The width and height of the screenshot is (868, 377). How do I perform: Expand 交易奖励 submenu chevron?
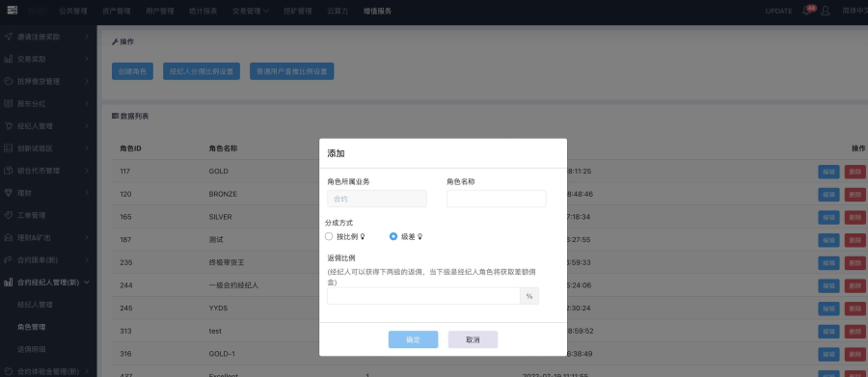(x=87, y=59)
